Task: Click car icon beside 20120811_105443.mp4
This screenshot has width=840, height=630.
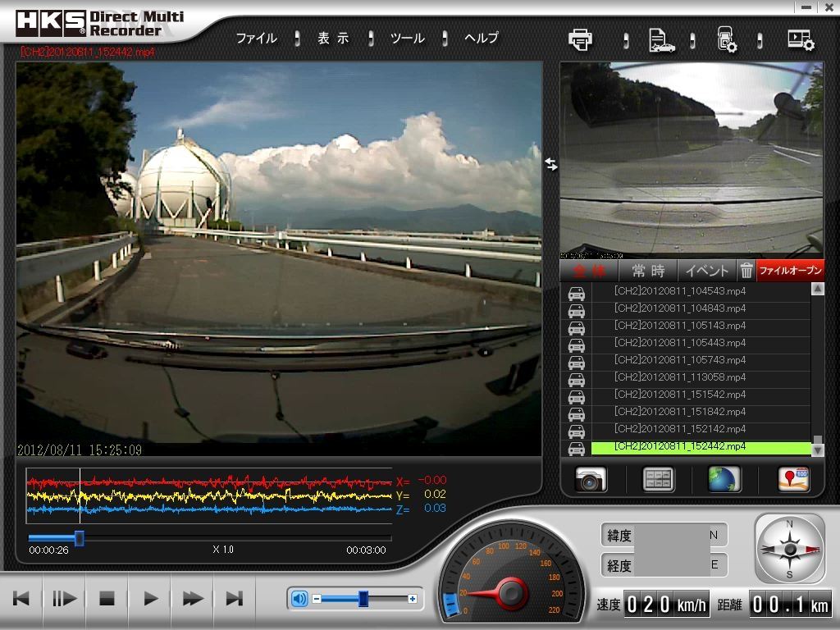Action: [577, 345]
